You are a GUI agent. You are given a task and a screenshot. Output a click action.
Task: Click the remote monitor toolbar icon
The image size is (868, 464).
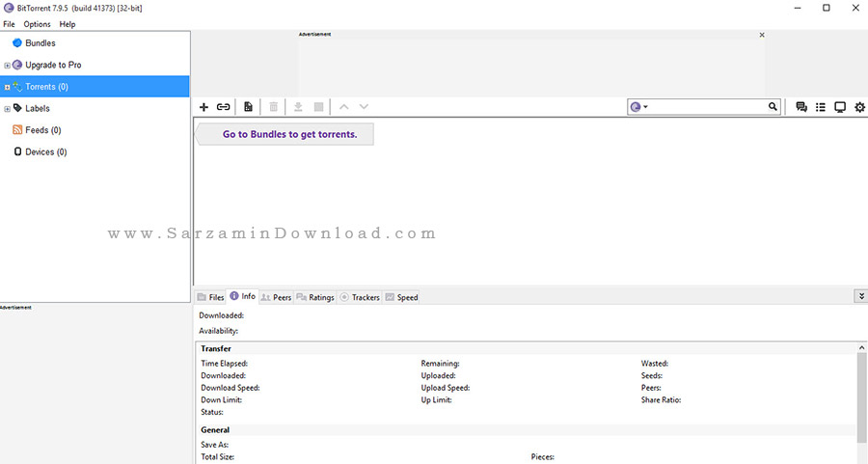840,107
